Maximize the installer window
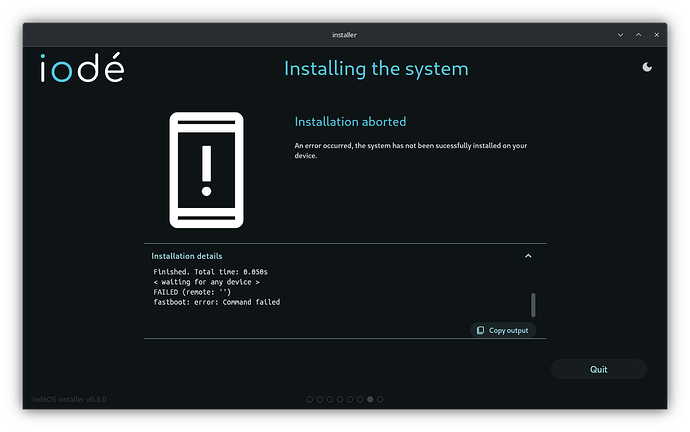 point(639,35)
